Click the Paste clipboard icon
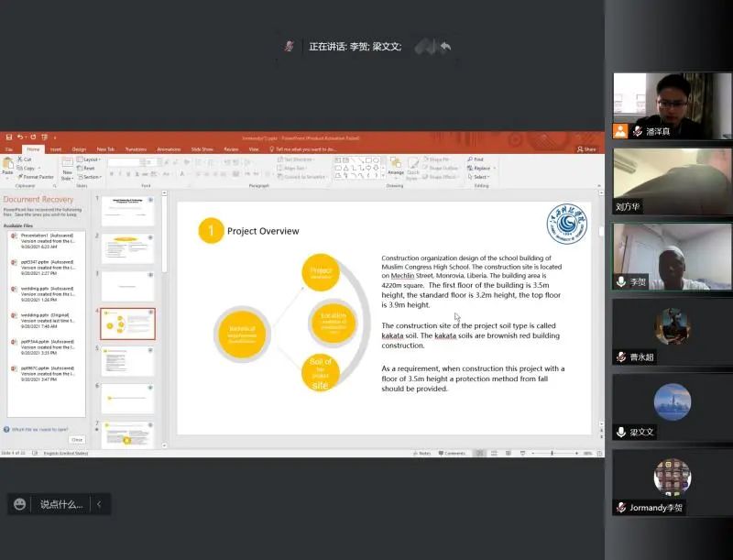Image resolution: width=733 pixels, height=560 pixels. 7,164
